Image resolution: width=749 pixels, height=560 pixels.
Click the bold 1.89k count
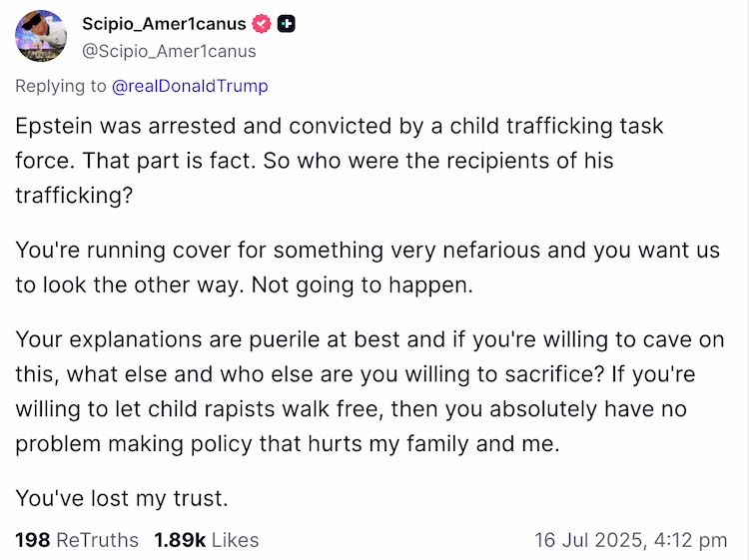click(x=180, y=540)
